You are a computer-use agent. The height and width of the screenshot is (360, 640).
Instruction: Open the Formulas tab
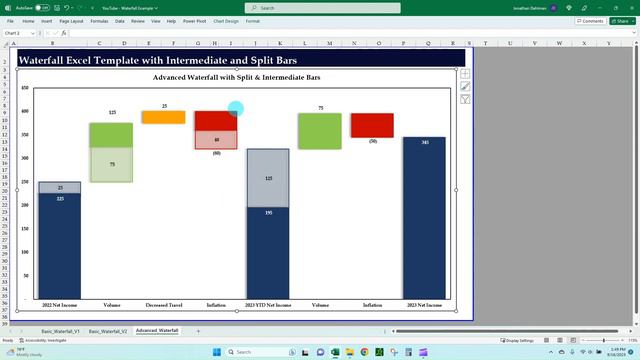[x=99, y=21]
